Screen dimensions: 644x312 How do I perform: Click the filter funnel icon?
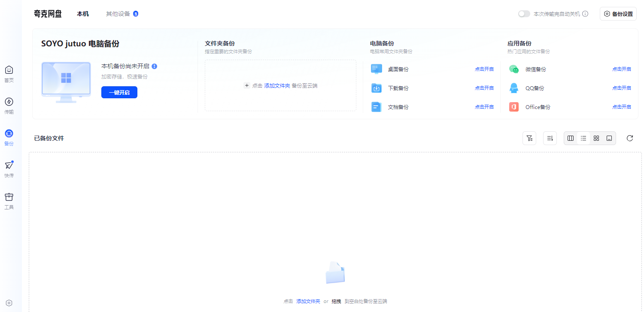[529, 138]
